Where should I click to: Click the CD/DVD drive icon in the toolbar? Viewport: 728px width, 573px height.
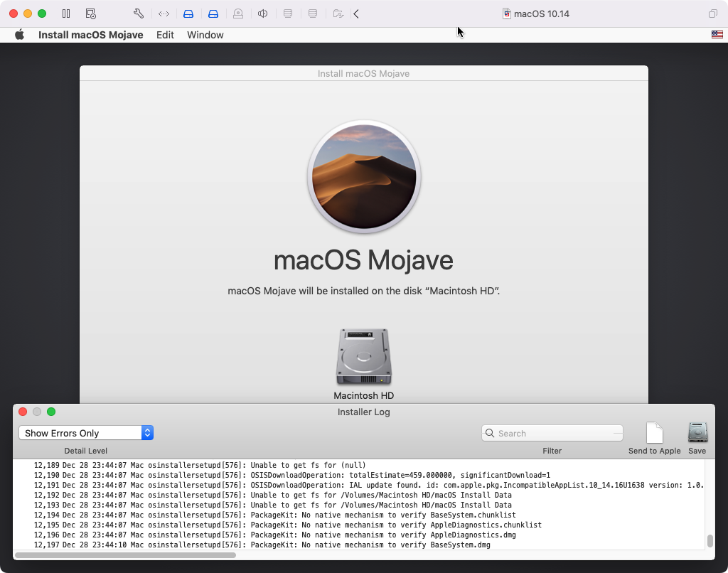238,14
